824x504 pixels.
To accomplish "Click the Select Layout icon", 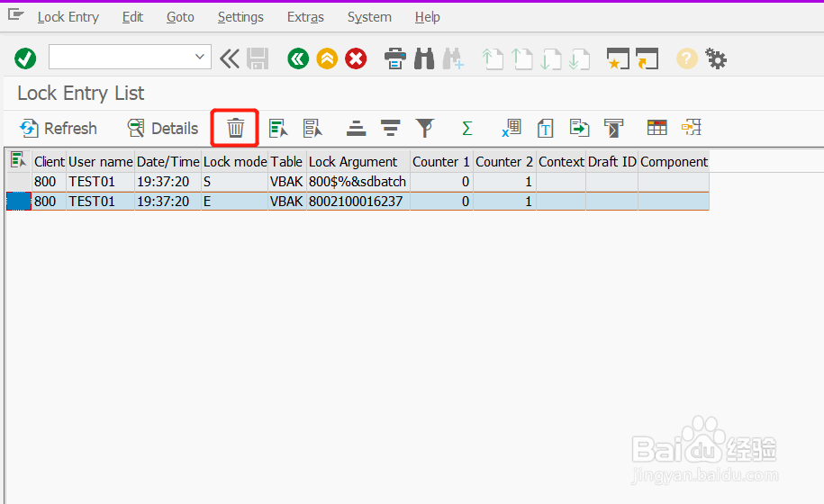I will pyautogui.click(x=691, y=128).
